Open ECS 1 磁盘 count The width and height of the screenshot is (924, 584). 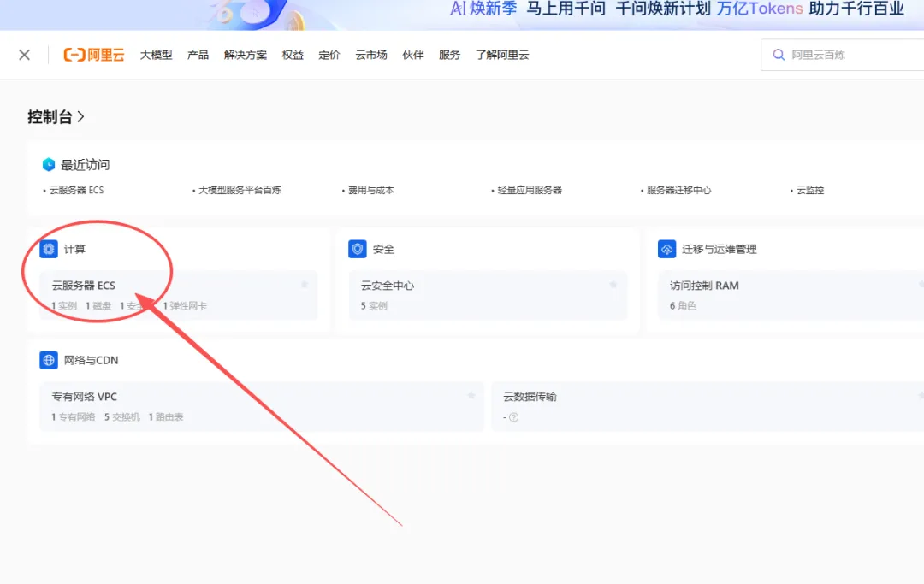coord(98,305)
